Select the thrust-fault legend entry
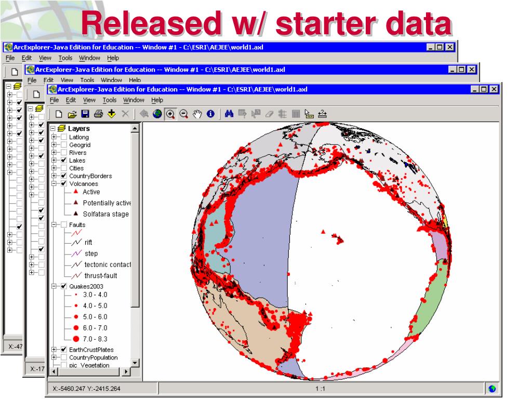 [x=100, y=275]
